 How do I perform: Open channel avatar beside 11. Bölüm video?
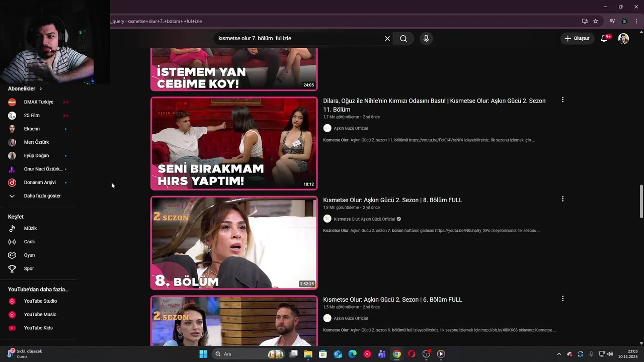point(328,128)
